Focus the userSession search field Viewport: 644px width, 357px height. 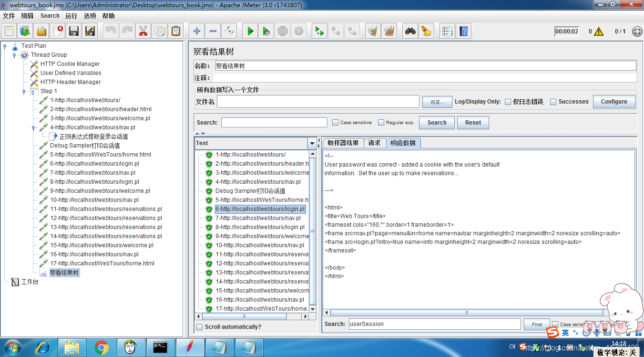point(435,324)
